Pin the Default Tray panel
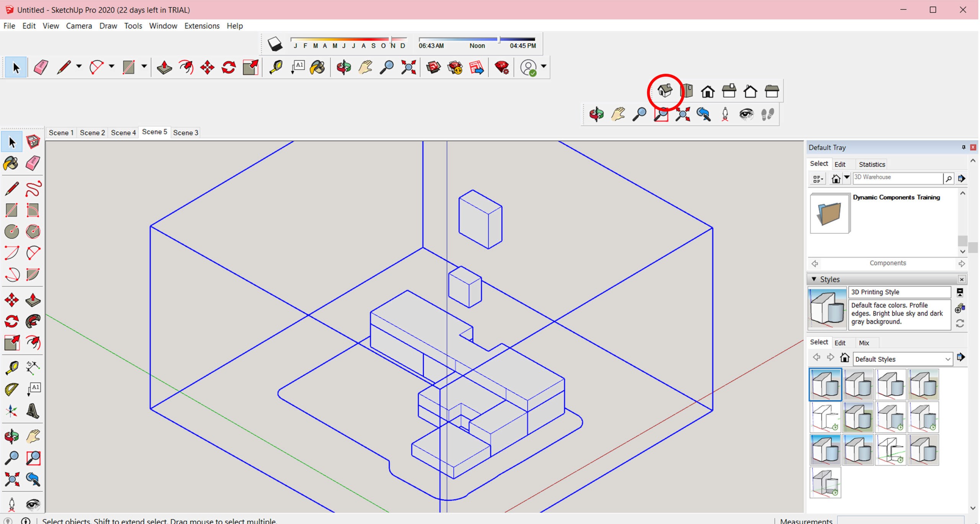 963,147
